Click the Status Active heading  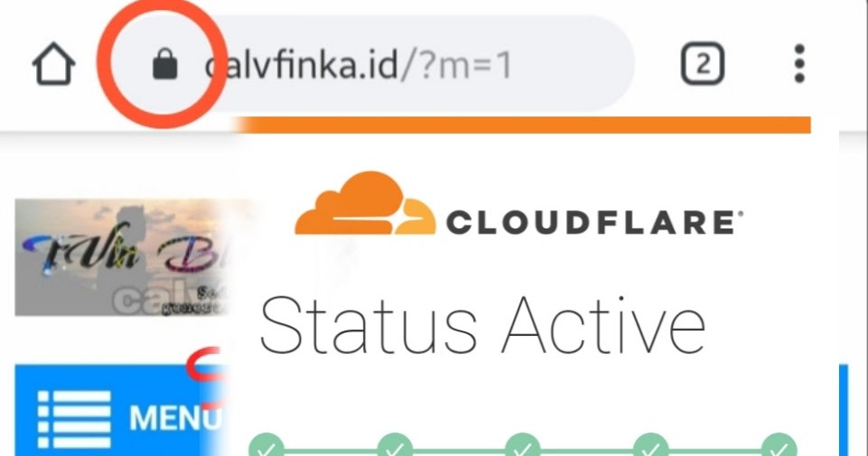pyautogui.click(x=482, y=327)
